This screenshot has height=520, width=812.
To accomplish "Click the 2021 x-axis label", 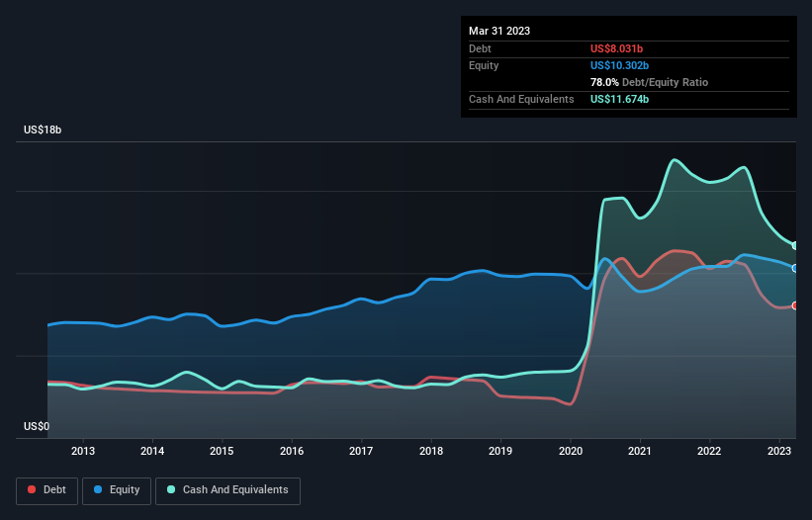I will click(640, 451).
